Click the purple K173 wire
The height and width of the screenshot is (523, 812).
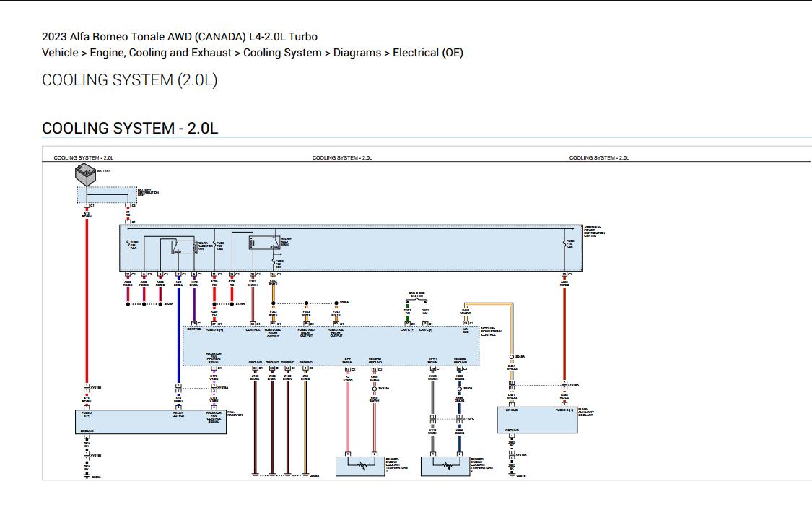point(194,305)
